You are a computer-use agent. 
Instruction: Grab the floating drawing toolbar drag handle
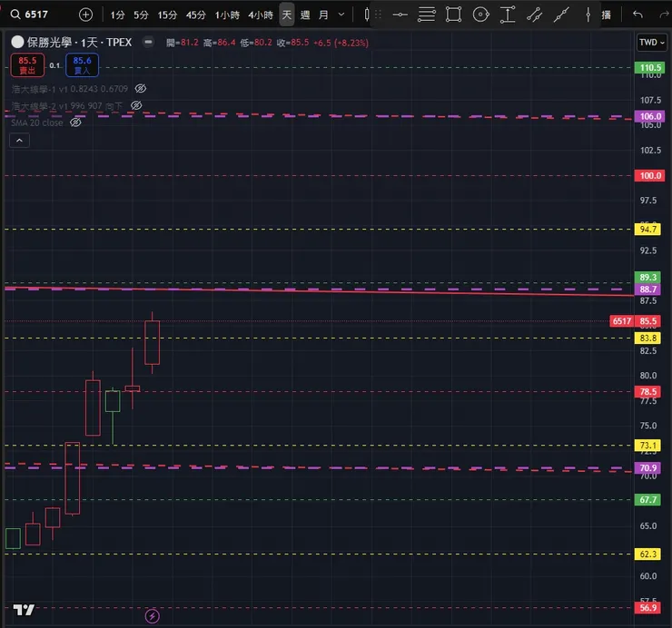point(378,15)
